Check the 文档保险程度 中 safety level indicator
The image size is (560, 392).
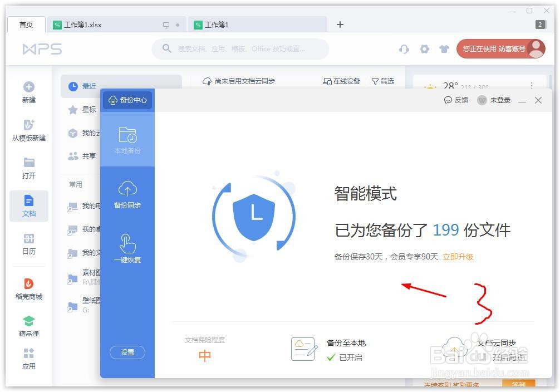pos(204,355)
